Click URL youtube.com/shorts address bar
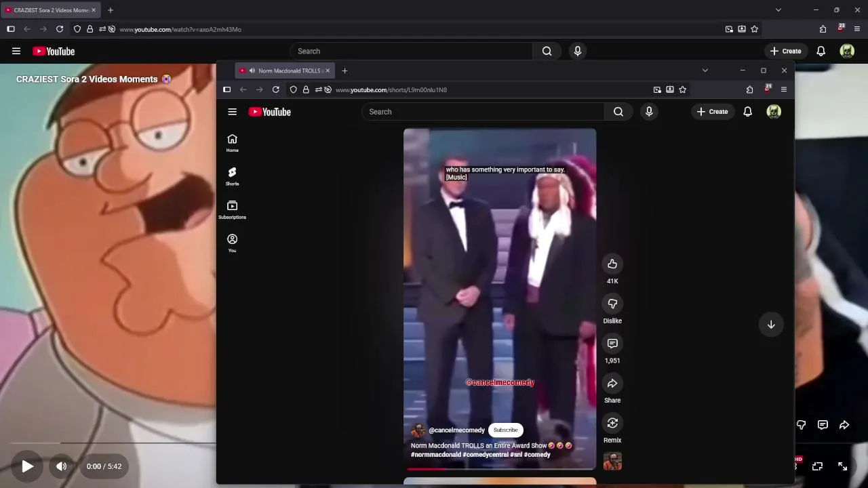868x488 pixels. pyautogui.click(x=391, y=89)
